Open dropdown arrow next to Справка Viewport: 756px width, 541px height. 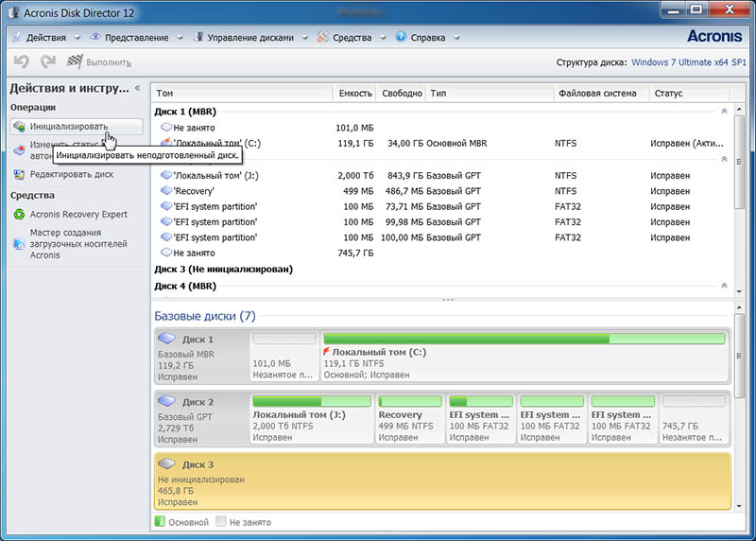(x=456, y=38)
